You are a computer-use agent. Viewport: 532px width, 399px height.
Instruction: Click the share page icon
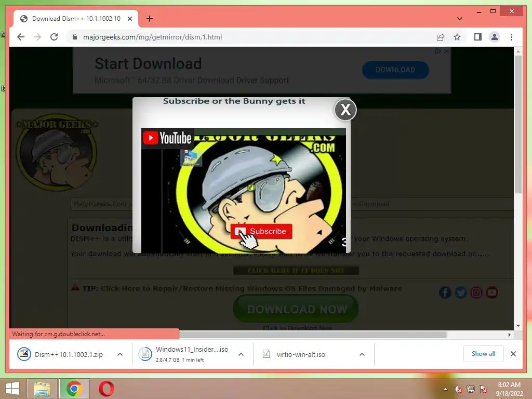[441, 37]
